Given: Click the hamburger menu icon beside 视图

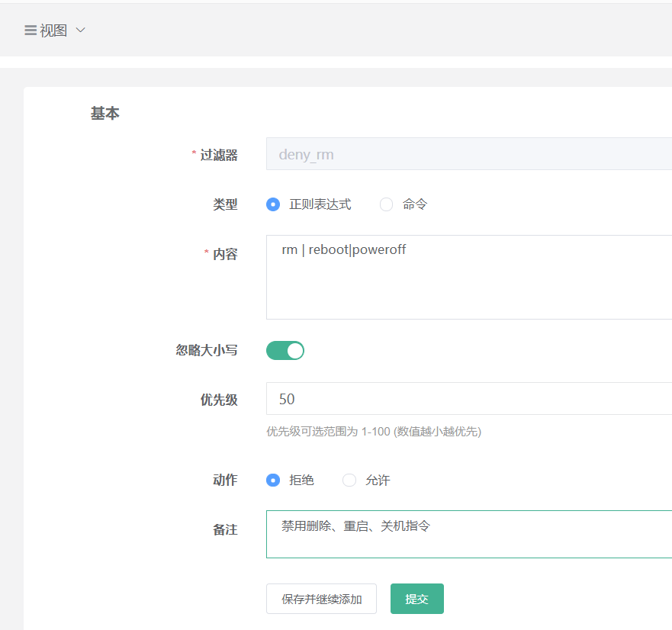Looking at the screenshot, I should [x=31, y=31].
